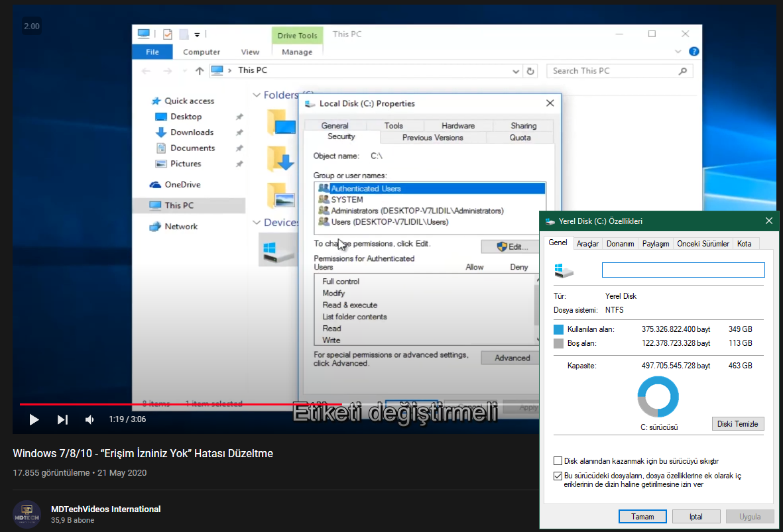This screenshot has height=532, width=783.
Task: Open the View ribbon tab
Action: (x=250, y=52)
